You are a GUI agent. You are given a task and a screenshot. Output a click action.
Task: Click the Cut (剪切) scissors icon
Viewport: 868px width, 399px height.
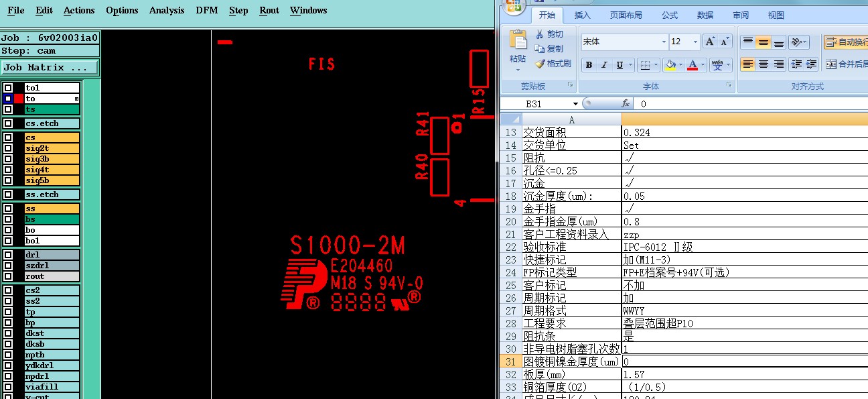540,34
